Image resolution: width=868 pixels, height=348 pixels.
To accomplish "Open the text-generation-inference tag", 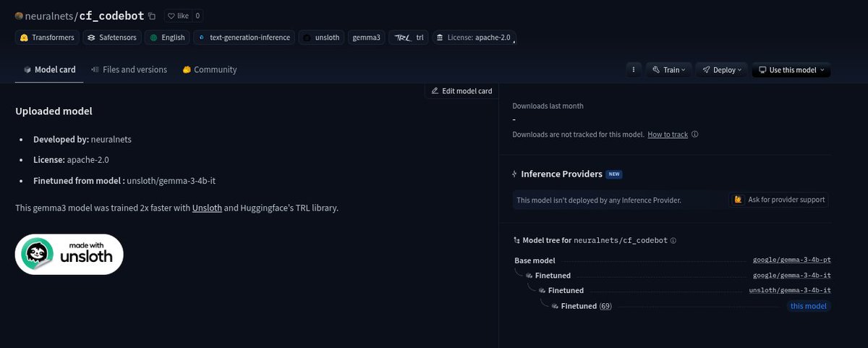I will (244, 38).
